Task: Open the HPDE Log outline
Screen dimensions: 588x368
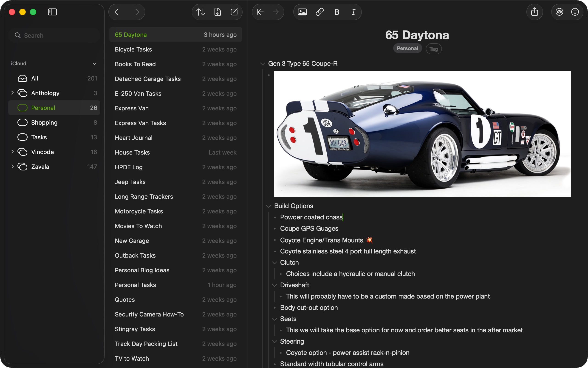Action: point(176,167)
